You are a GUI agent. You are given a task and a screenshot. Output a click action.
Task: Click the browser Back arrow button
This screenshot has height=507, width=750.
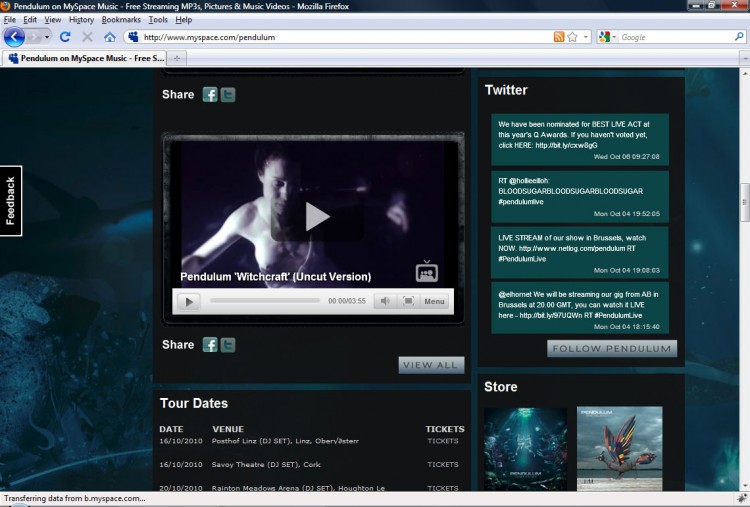14,37
